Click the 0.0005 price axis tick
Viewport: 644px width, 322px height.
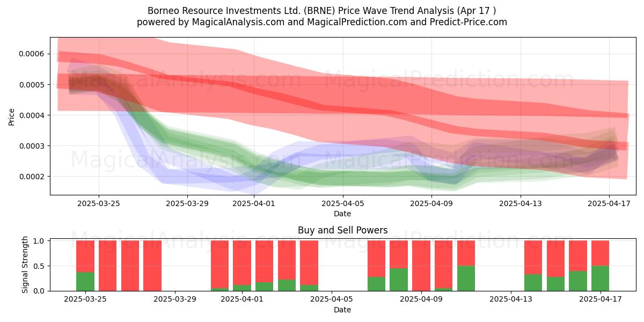tap(32, 84)
